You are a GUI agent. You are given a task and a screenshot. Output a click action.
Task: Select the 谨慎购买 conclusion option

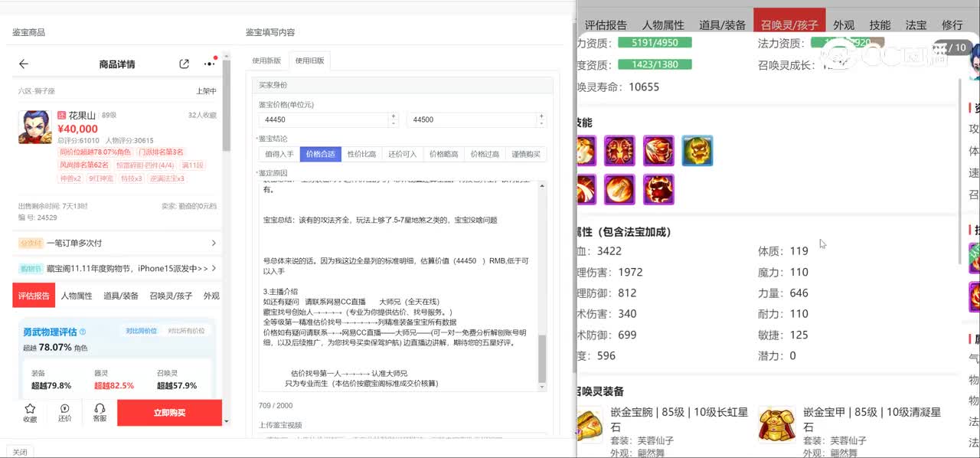(x=526, y=154)
